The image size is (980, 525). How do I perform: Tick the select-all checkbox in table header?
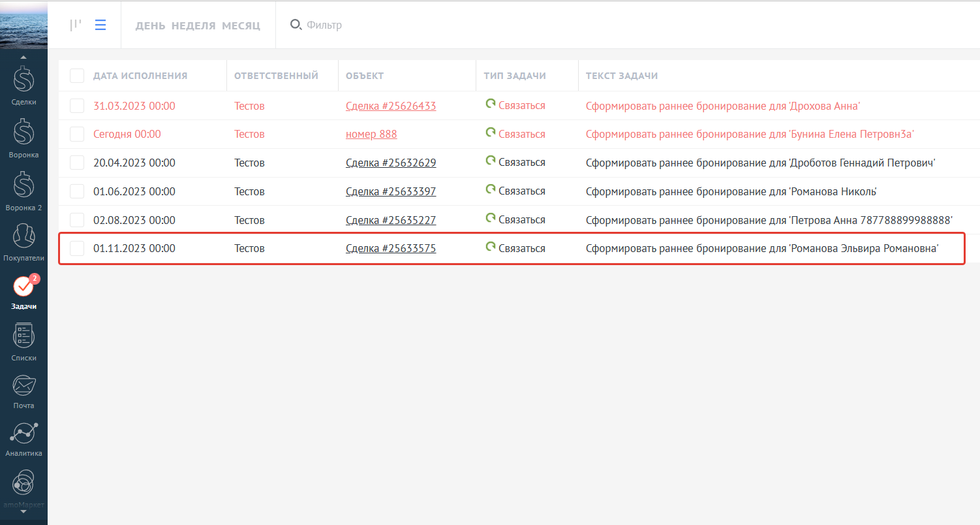pos(77,76)
